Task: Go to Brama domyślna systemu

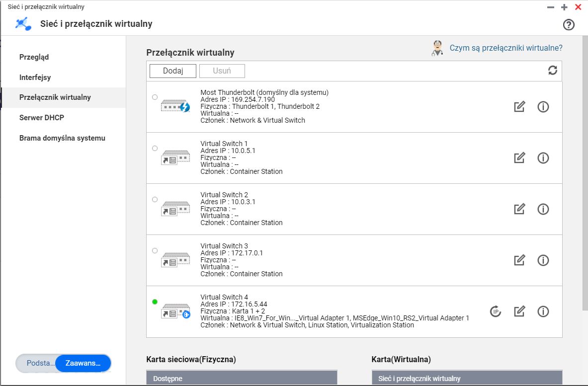Action: (62, 138)
